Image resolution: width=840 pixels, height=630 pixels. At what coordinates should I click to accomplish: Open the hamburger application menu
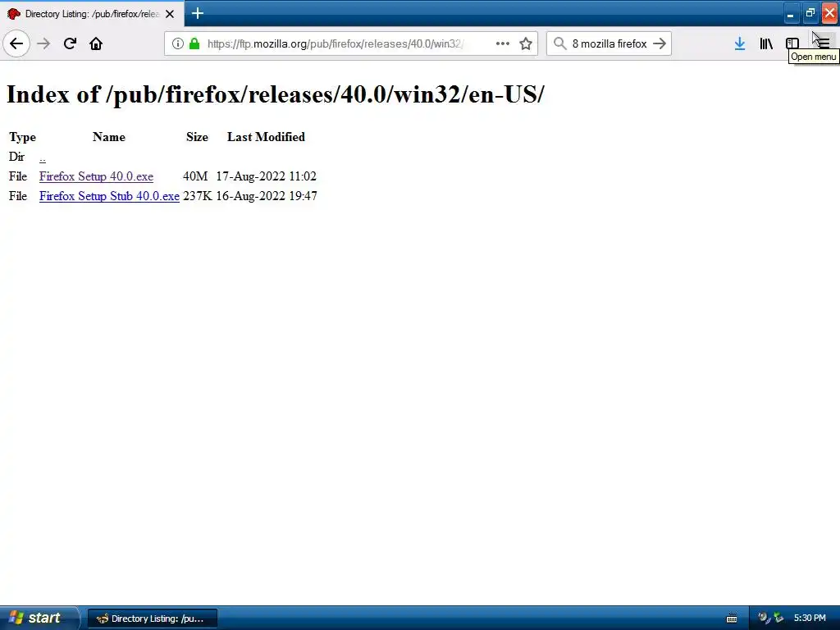tap(824, 43)
